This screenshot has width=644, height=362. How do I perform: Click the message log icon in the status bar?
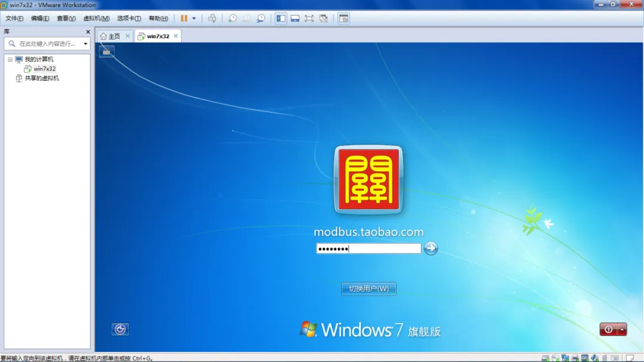[630, 358]
